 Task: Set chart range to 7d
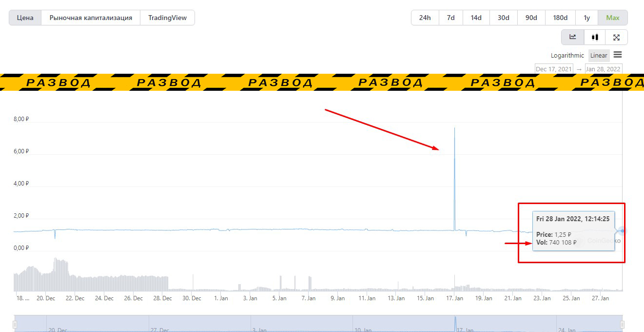click(450, 18)
